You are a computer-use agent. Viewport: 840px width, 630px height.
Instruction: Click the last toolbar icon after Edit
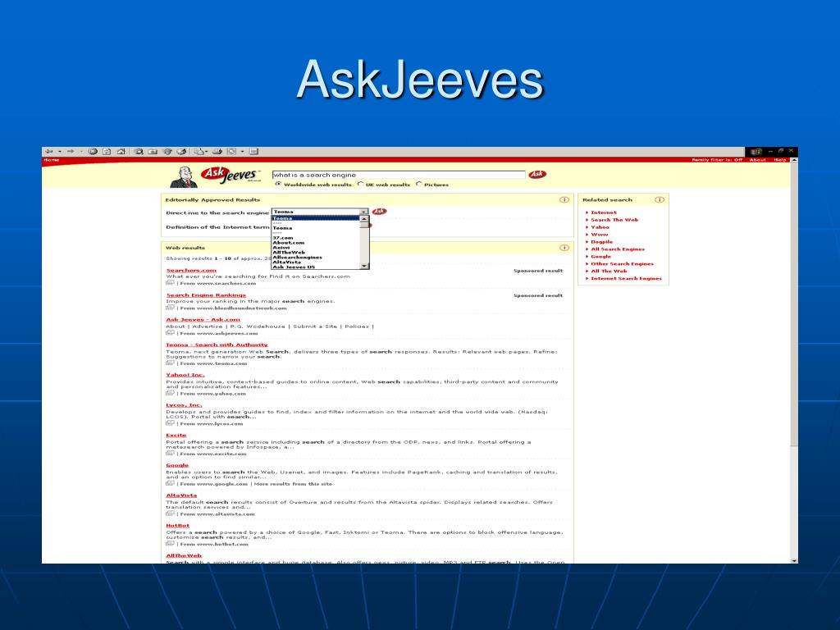pos(254,152)
